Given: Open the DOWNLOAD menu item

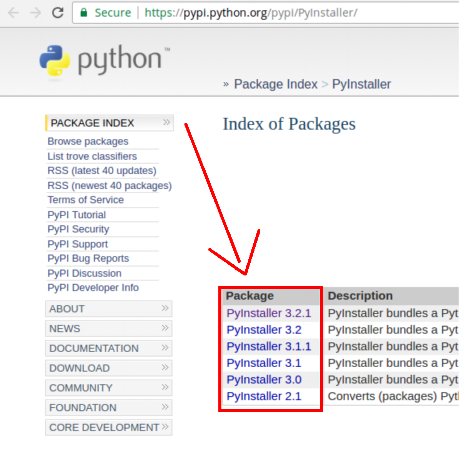Looking at the screenshot, I should pyautogui.click(x=80, y=368).
